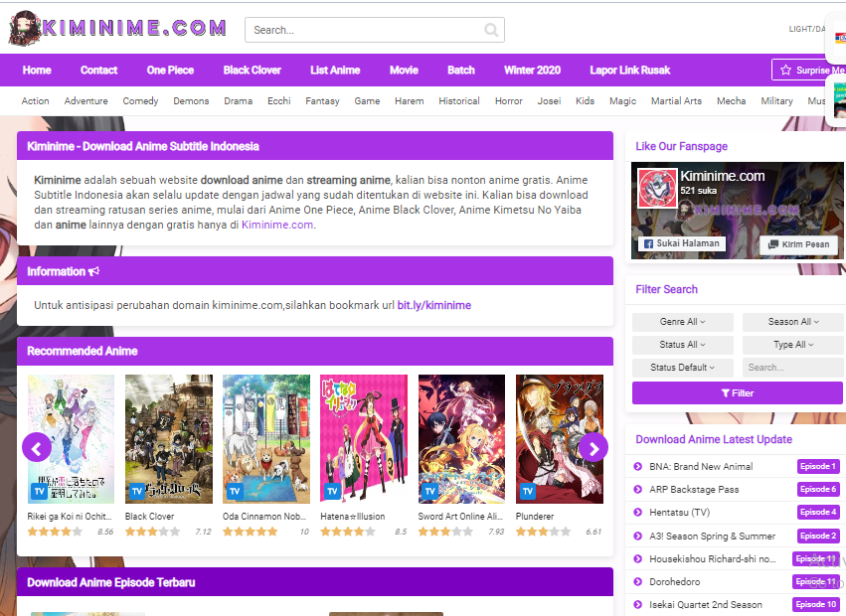Click TV badge on Hatena Illusion poster
Viewport: 846px width, 616px height.
point(332,492)
